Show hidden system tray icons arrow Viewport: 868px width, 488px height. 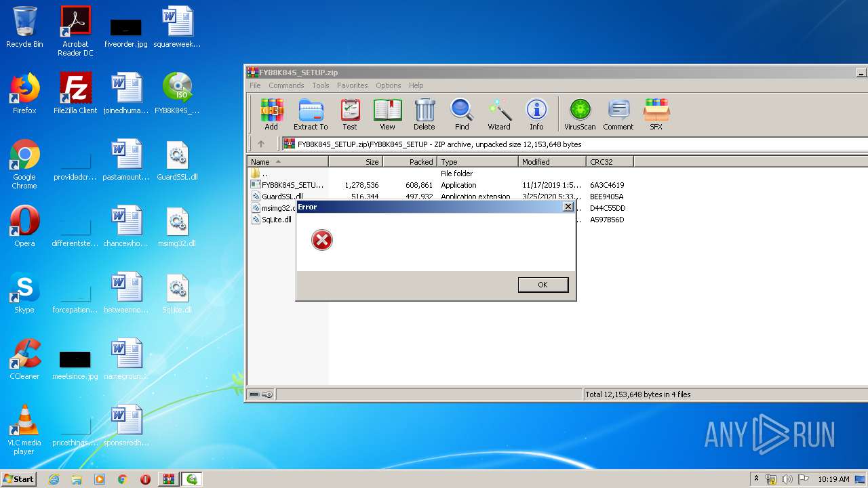point(757,479)
